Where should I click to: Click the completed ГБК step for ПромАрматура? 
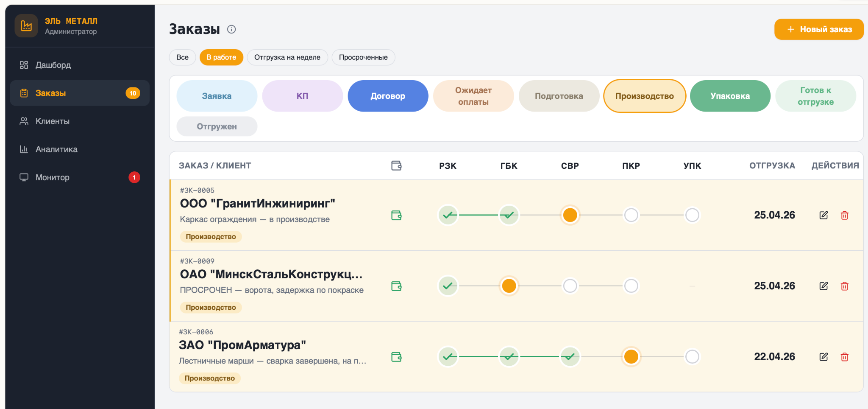pyautogui.click(x=509, y=357)
